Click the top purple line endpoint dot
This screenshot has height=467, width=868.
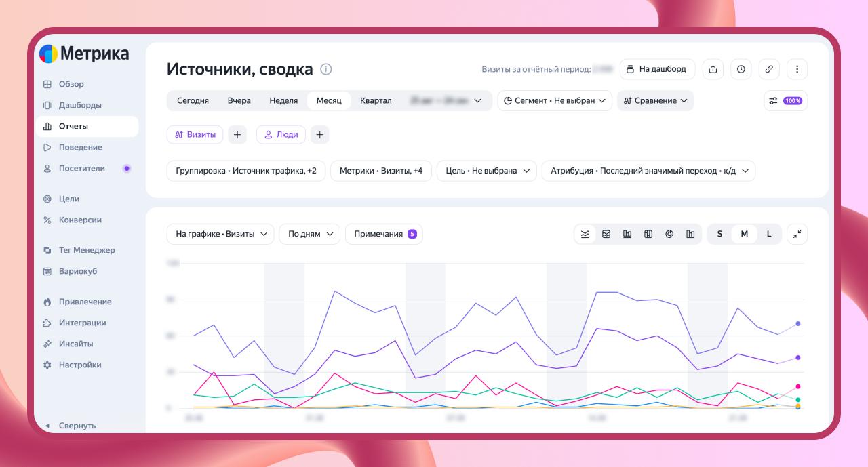[798, 324]
